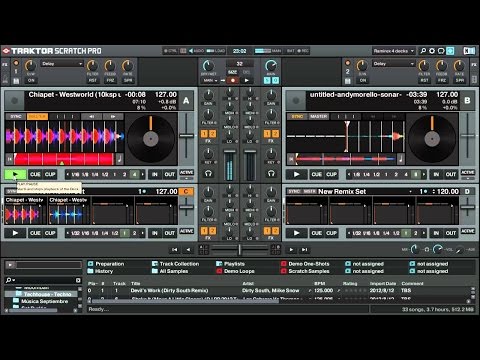The image size is (480, 360).
Task: Toggle headphone cue for channel A
Action: (208, 173)
